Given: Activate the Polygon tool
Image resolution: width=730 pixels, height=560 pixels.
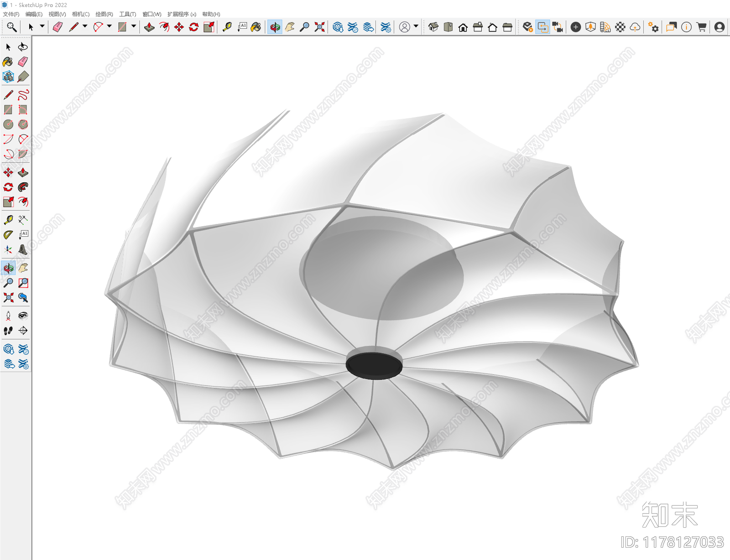Looking at the screenshot, I should tap(23, 124).
